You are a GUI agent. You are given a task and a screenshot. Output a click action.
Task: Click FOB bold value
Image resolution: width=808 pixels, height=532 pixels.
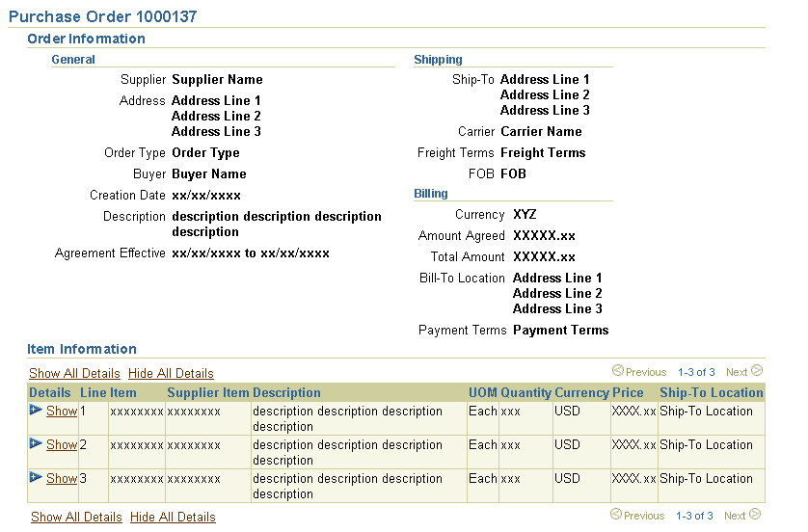[x=513, y=174]
